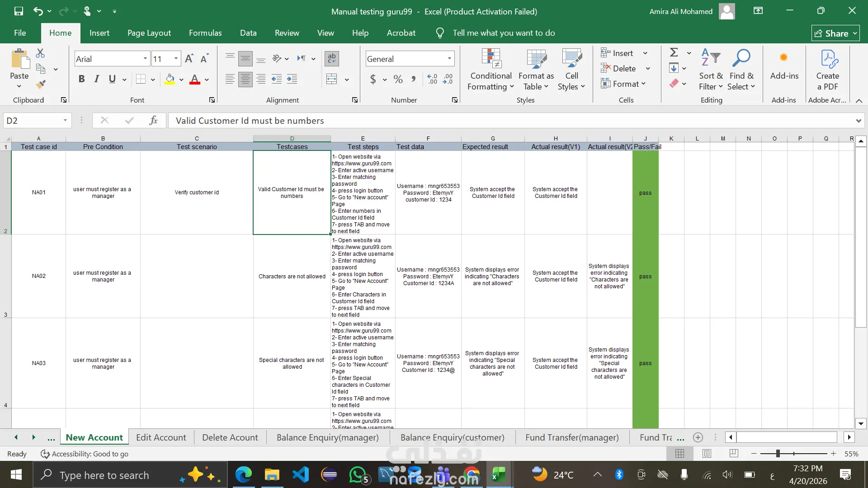Expand the formula bar
The height and width of the screenshot is (488, 868).
tap(858, 121)
